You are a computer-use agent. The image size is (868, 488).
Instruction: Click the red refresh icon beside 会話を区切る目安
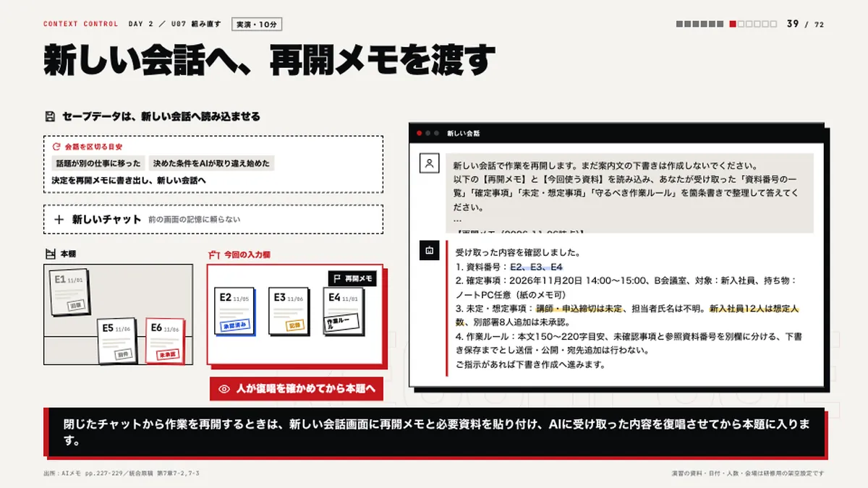coord(56,146)
